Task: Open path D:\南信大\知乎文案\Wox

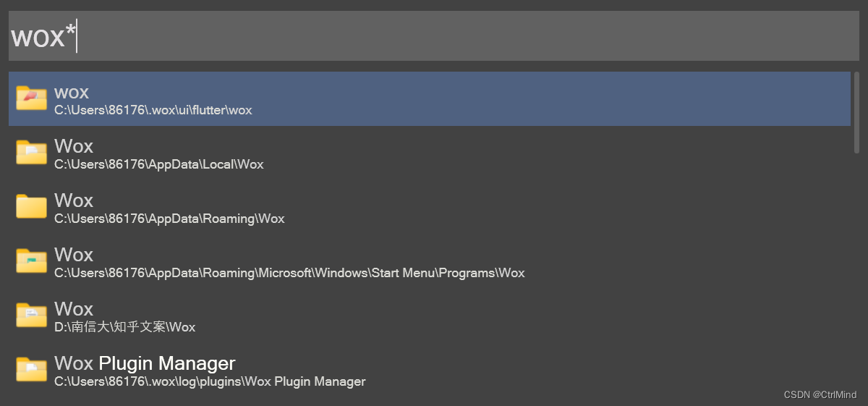Action: click(125, 328)
